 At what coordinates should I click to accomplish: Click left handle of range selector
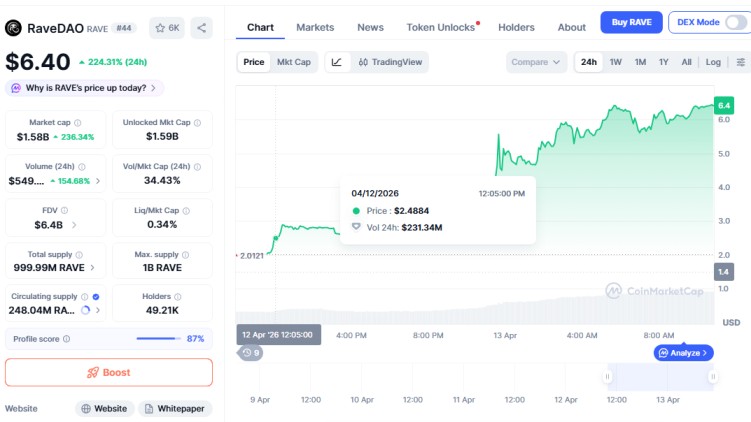click(607, 376)
